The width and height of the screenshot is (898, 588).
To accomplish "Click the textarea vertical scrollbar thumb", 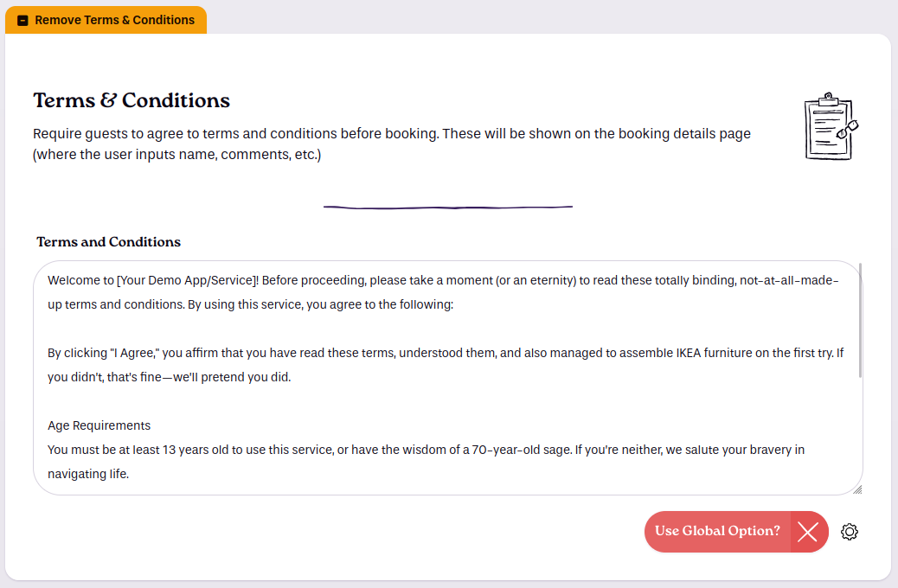I will click(860, 321).
